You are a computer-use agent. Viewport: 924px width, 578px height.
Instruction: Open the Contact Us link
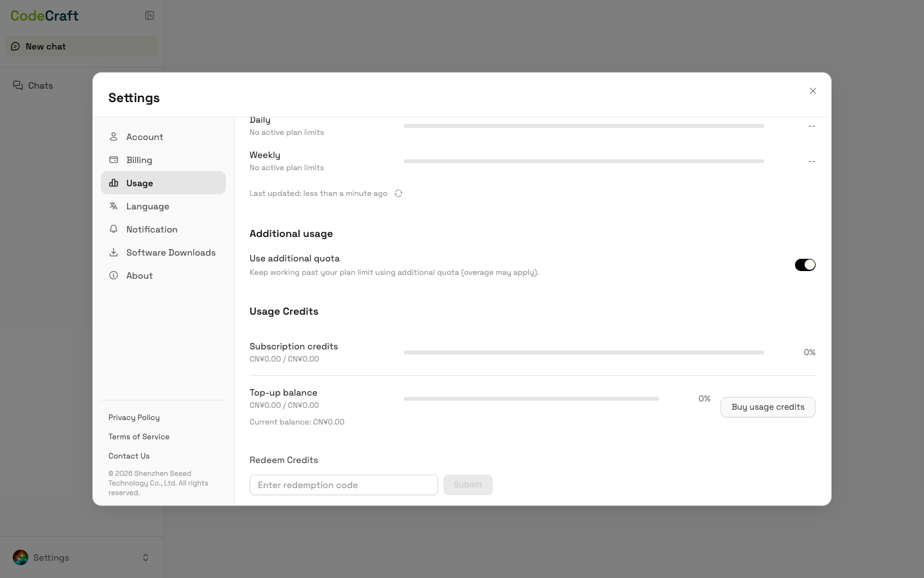click(129, 456)
